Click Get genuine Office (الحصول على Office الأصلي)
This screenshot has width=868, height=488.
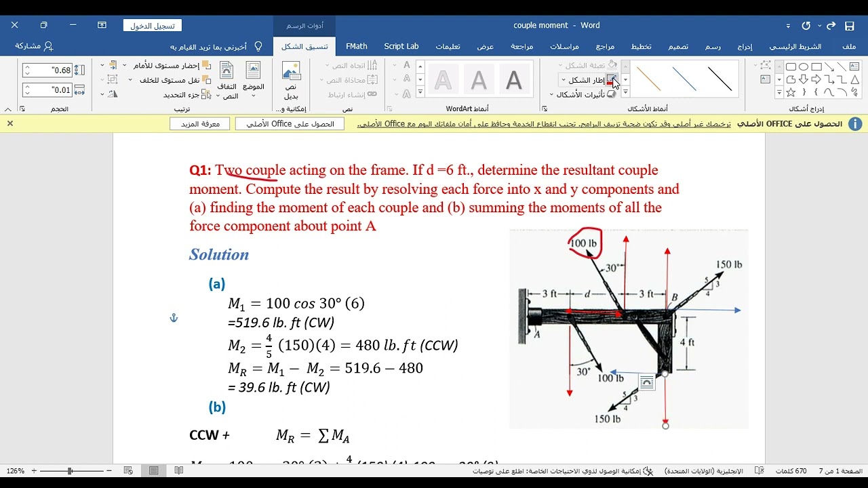pyautogui.click(x=290, y=124)
